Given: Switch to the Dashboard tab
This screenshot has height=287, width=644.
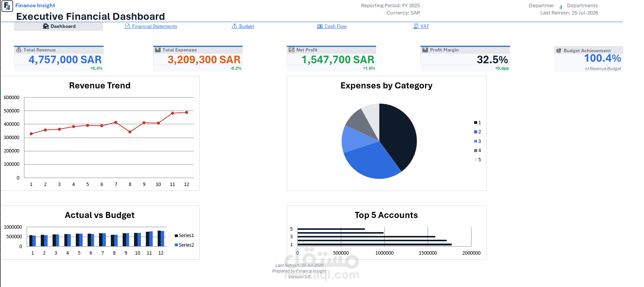Looking at the screenshot, I should coord(59,26).
